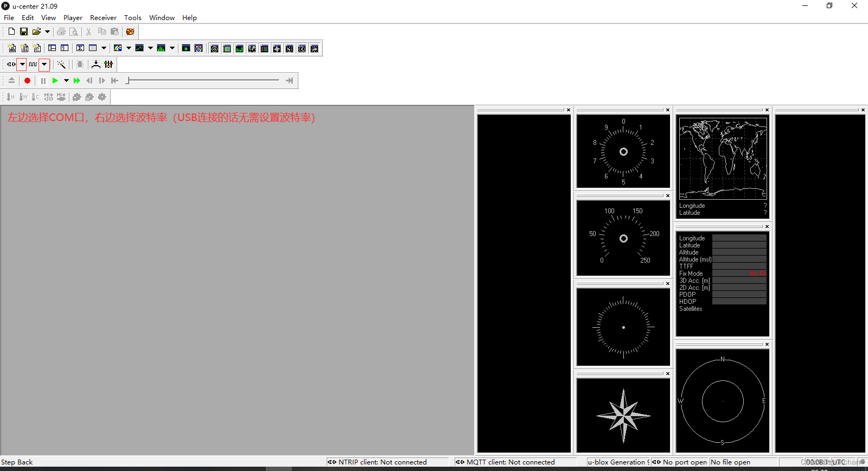Click the green Play button
Viewport: 868px width, 471px height.
(55, 81)
